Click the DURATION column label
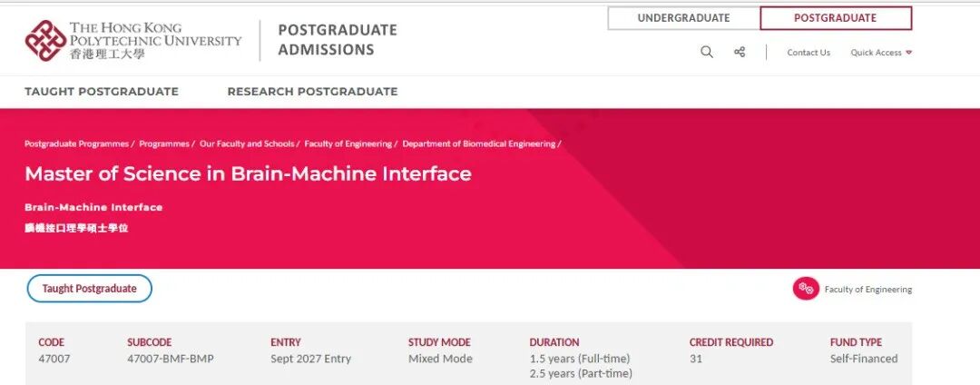The height and width of the screenshot is (385, 980). coord(554,342)
